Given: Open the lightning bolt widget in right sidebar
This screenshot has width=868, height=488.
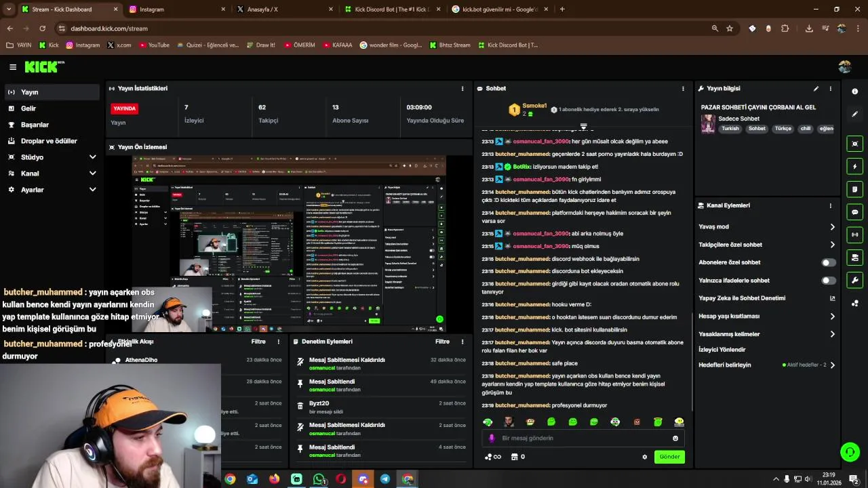Looking at the screenshot, I should click(854, 166).
